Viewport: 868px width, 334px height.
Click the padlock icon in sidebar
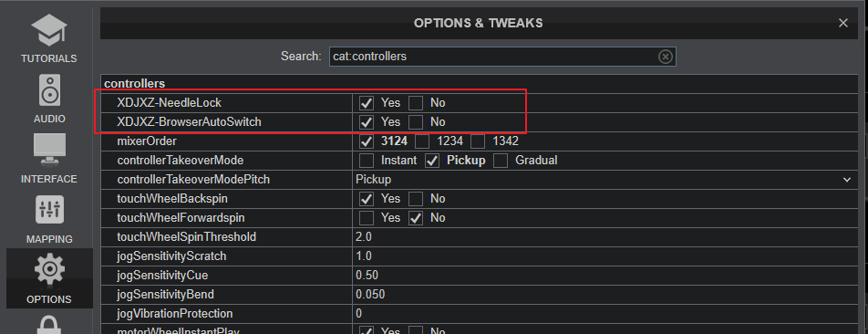[49, 326]
